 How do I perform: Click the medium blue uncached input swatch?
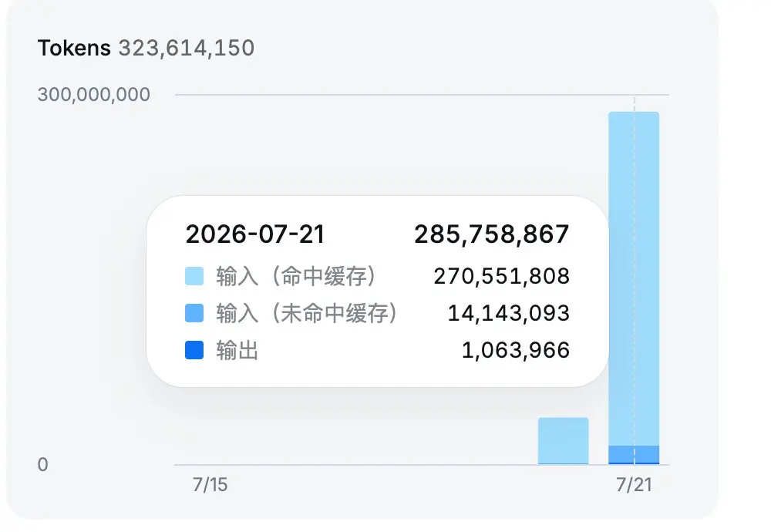tap(194, 313)
